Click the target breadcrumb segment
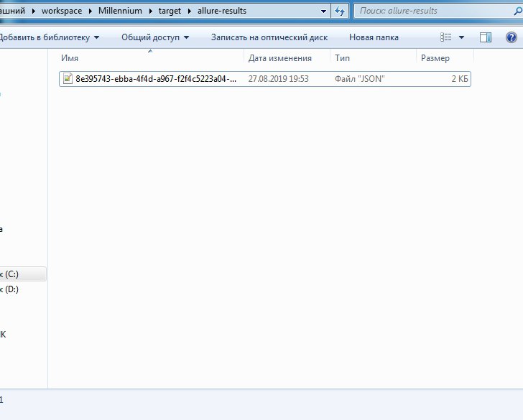The height and width of the screenshot is (420, 523). coord(170,11)
